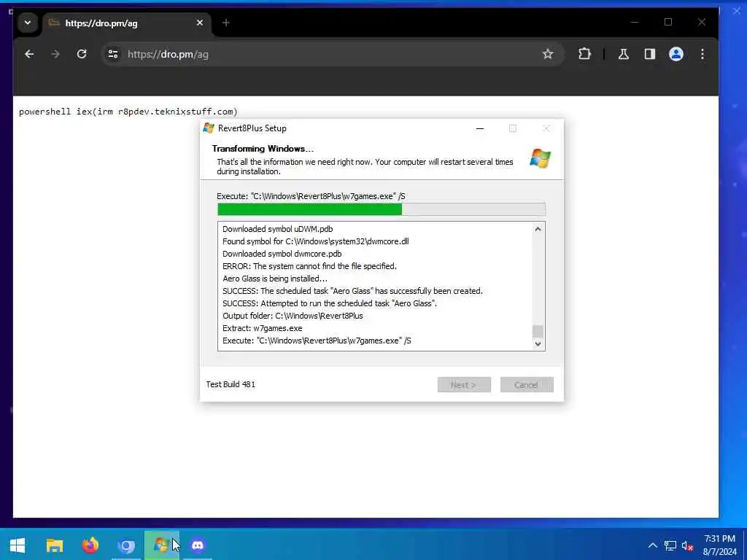Select 'Extract: w7games.exe' log line
The height and width of the screenshot is (560, 747).
tap(263, 328)
